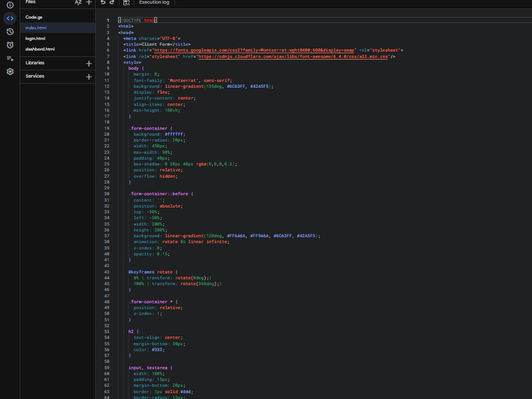Viewport: 532px width, 399px height.
Task: Click the 'Client Form' title text
Action: click(156, 44)
